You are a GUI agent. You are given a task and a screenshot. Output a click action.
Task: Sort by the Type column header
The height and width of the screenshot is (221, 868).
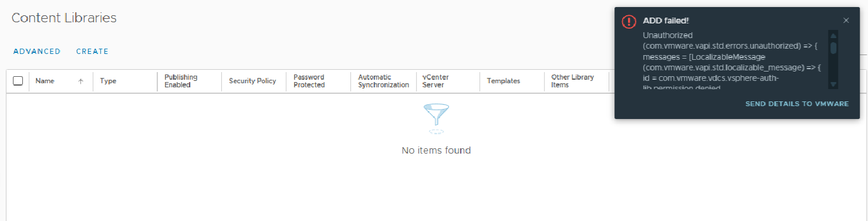point(108,81)
